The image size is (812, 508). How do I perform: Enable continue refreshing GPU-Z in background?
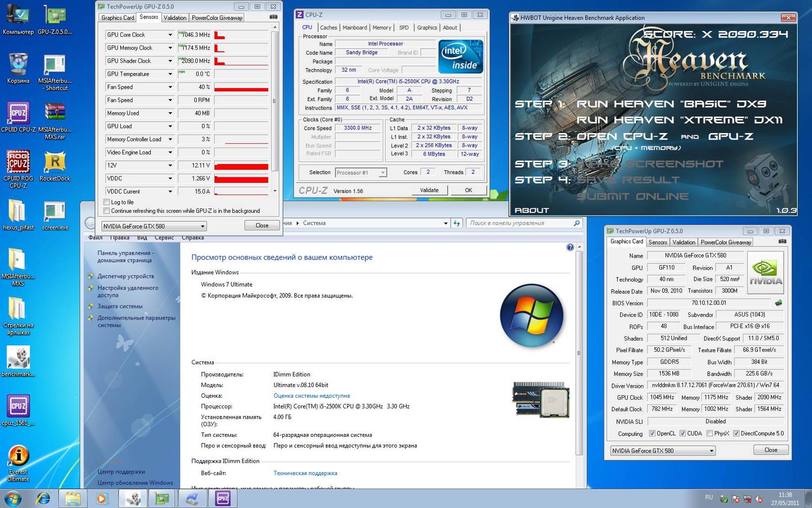pos(107,211)
